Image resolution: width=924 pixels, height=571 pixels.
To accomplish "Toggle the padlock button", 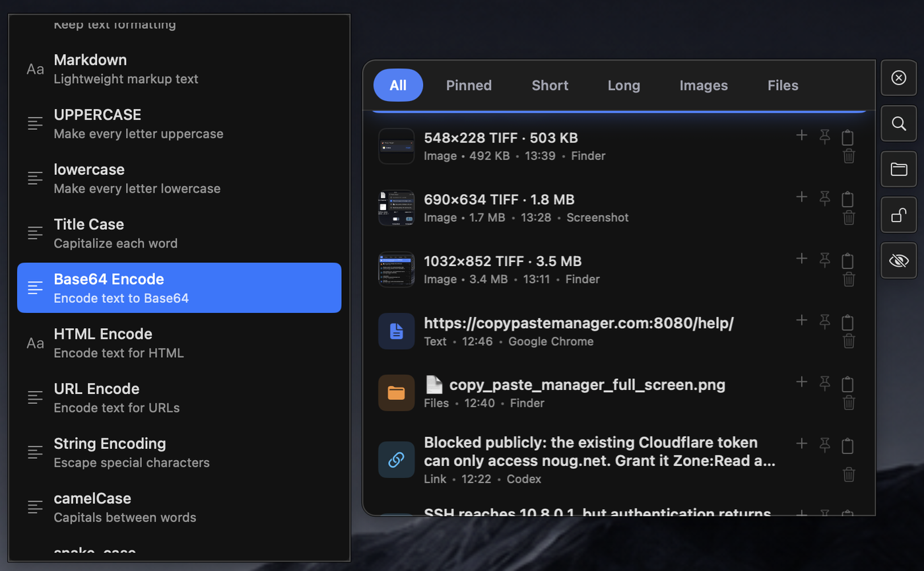I will pos(899,215).
